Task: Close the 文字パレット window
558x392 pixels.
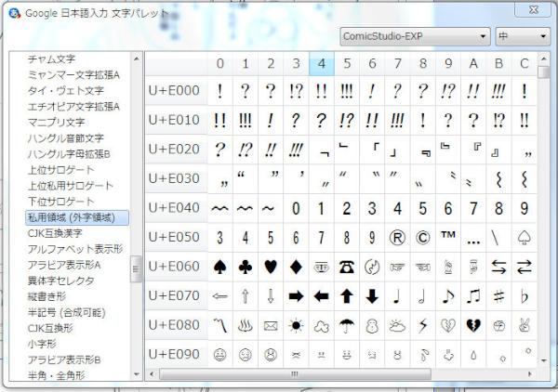Action: [533, 10]
